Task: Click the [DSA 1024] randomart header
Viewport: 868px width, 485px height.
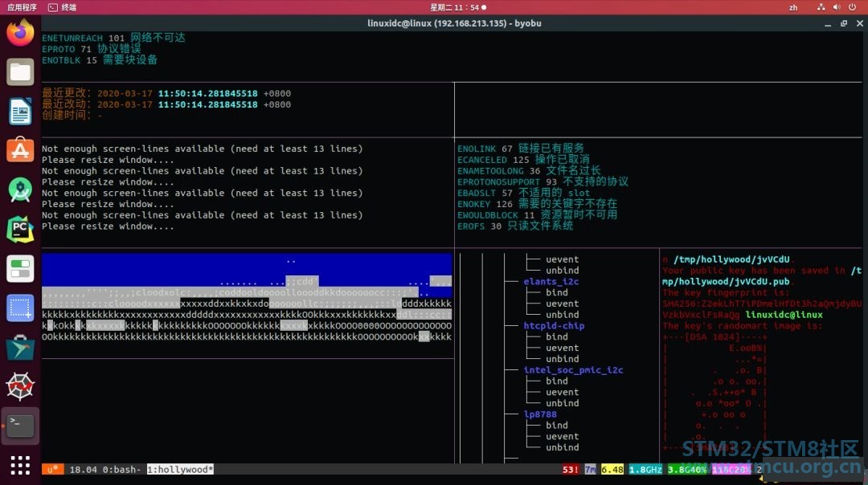Action: [x=714, y=336]
